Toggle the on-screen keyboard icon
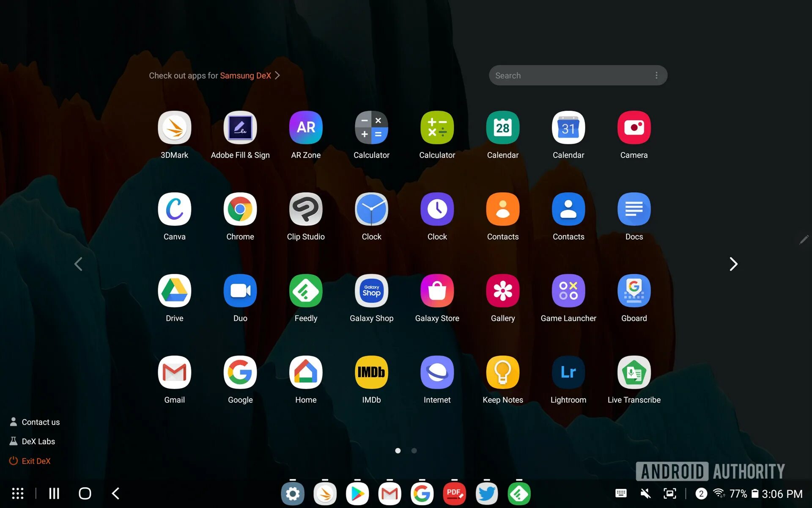 621,493
